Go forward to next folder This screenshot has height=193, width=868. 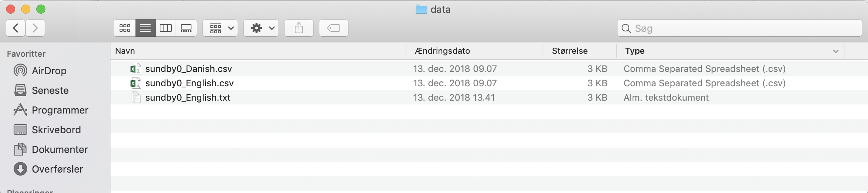(x=35, y=28)
